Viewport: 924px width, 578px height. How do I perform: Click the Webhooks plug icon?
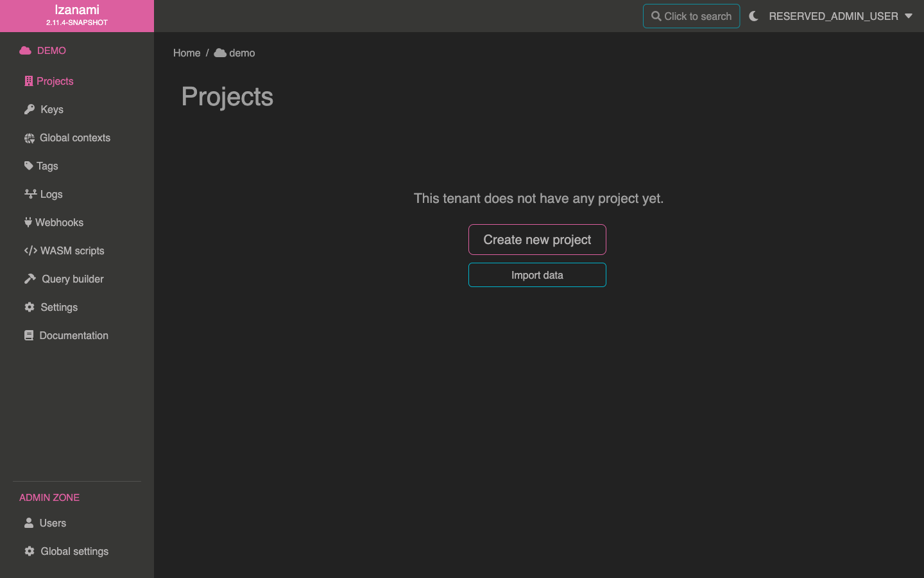pyautogui.click(x=28, y=222)
